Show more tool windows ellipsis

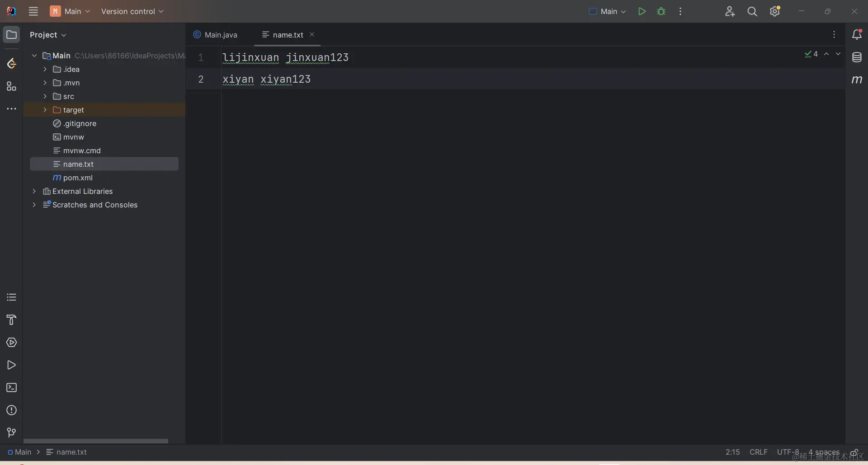12,109
